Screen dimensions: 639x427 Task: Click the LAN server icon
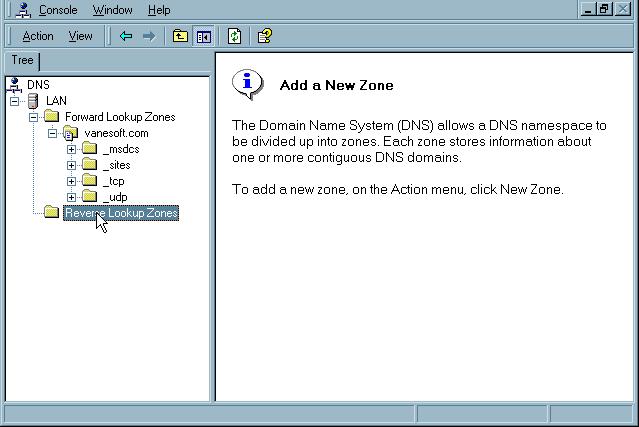(33, 101)
